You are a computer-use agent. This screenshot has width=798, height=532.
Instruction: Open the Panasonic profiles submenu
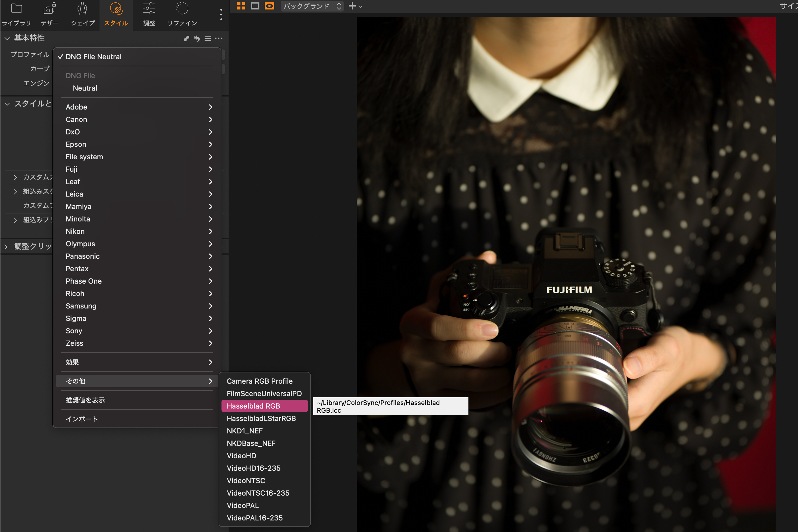[137, 256]
